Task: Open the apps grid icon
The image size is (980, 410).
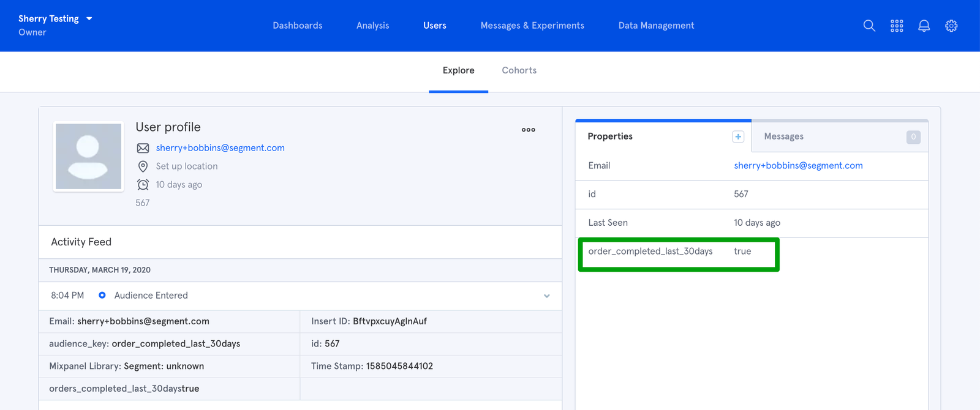Action: pyautogui.click(x=897, y=26)
